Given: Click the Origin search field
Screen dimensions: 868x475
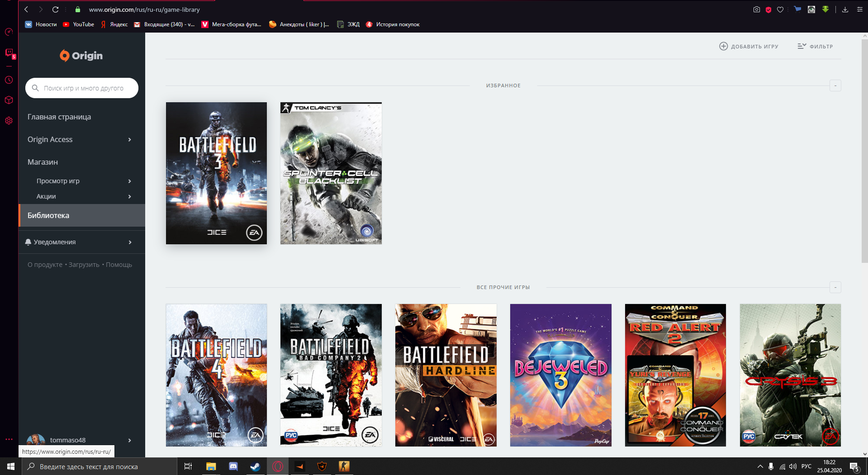Looking at the screenshot, I should coord(82,88).
